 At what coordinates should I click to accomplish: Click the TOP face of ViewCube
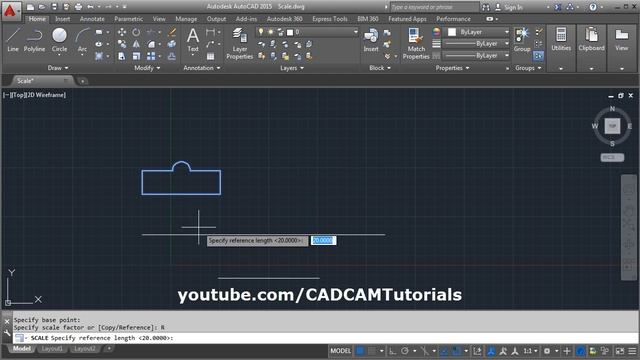coord(612,126)
